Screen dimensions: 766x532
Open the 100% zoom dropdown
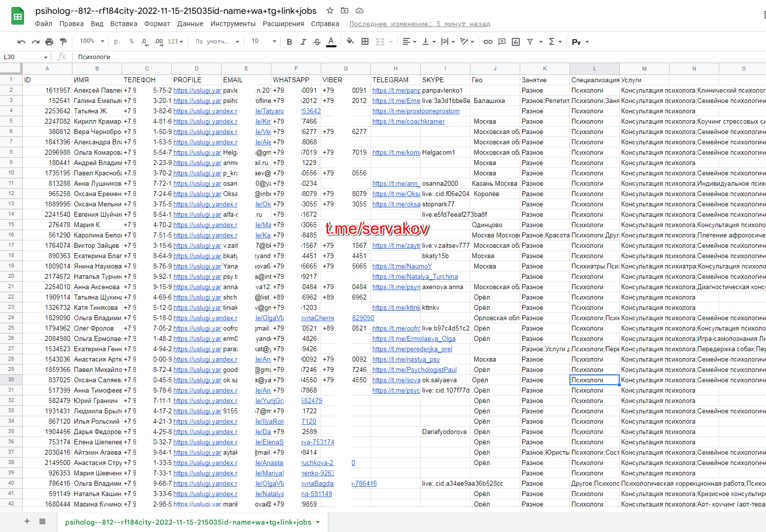92,41
